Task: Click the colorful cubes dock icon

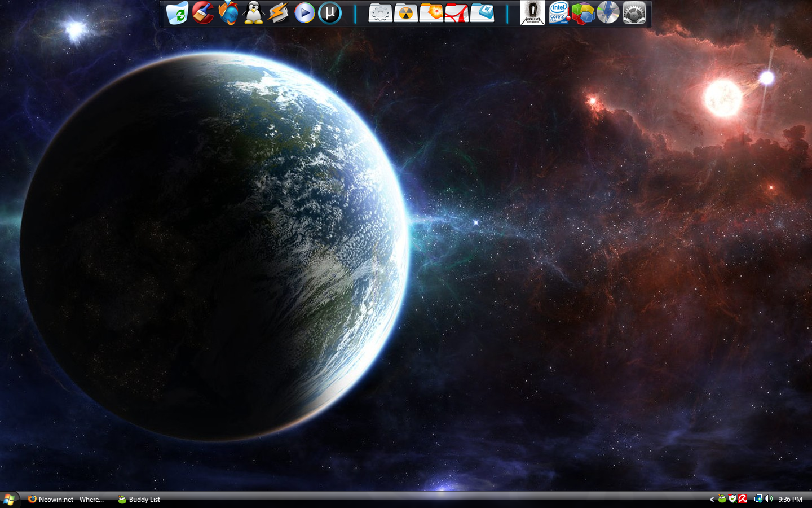Action: (583, 13)
